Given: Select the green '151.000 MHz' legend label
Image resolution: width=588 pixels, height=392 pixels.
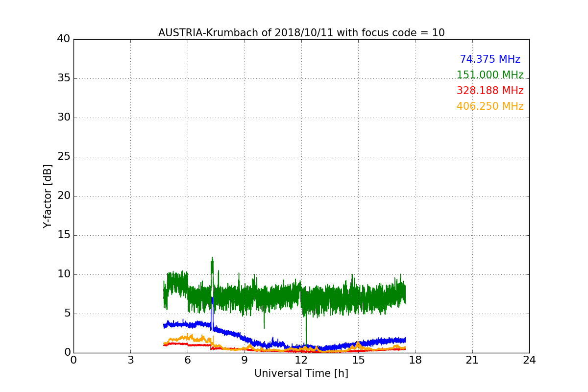Looking at the screenshot, I should (490, 75).
